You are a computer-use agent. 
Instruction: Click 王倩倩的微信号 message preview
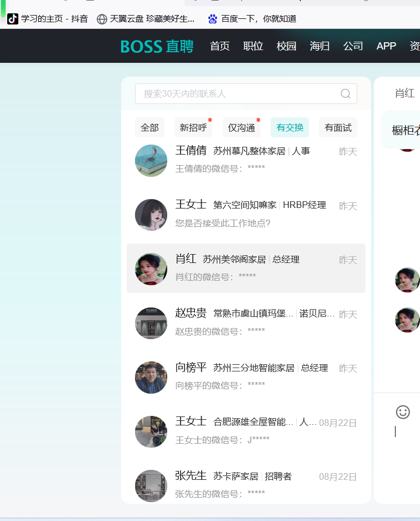coord(220,169)
